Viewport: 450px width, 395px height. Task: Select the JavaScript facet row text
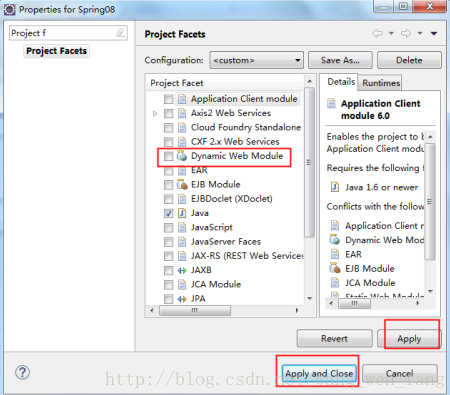coord(212,227)
